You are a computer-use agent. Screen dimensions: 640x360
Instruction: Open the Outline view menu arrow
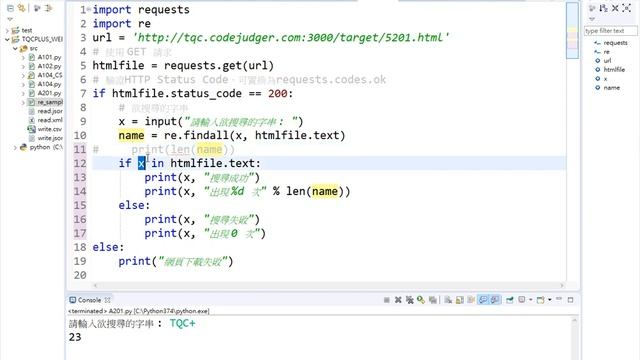tap(592, 19)
